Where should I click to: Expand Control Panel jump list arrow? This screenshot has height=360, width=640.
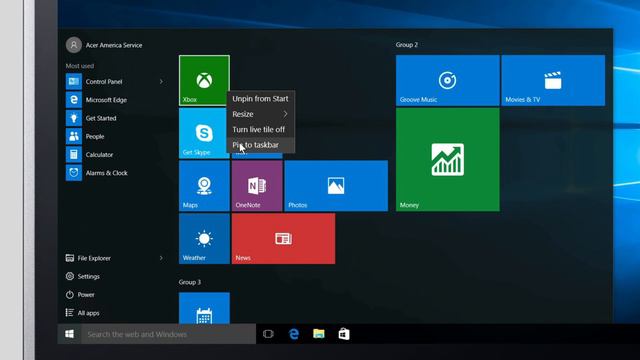coord(161,82)
